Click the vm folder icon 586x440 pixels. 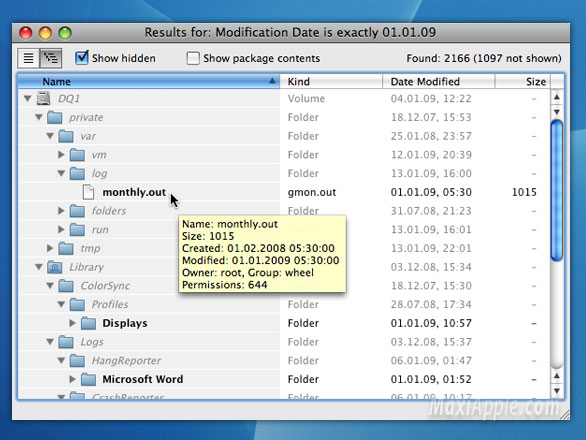tap(77, 154)
